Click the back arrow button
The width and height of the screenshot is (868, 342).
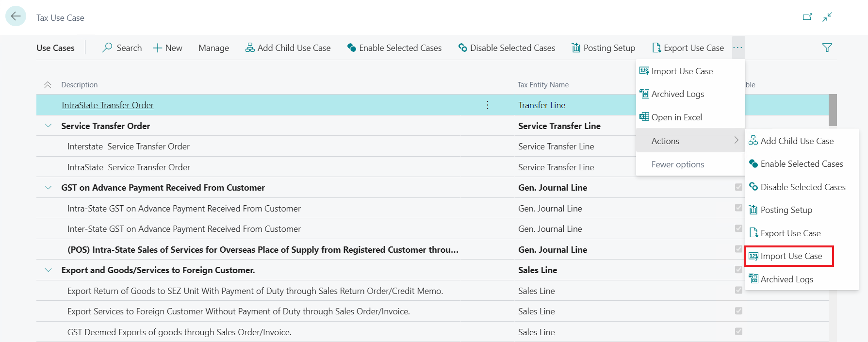tap(16, 16)
